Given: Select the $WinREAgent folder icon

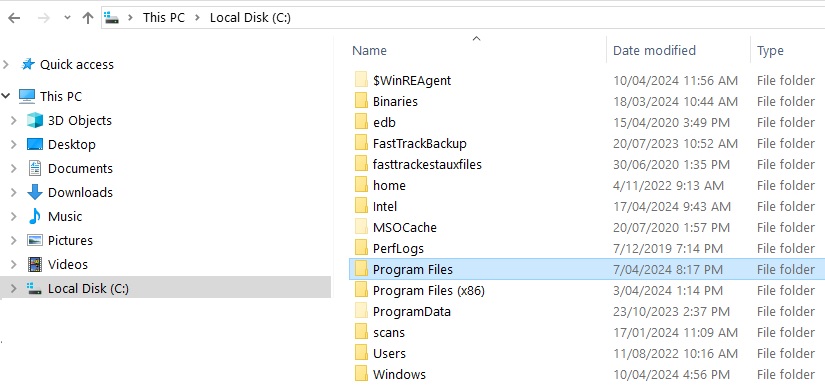Looking at the screenshot, I should coord(361,80).
